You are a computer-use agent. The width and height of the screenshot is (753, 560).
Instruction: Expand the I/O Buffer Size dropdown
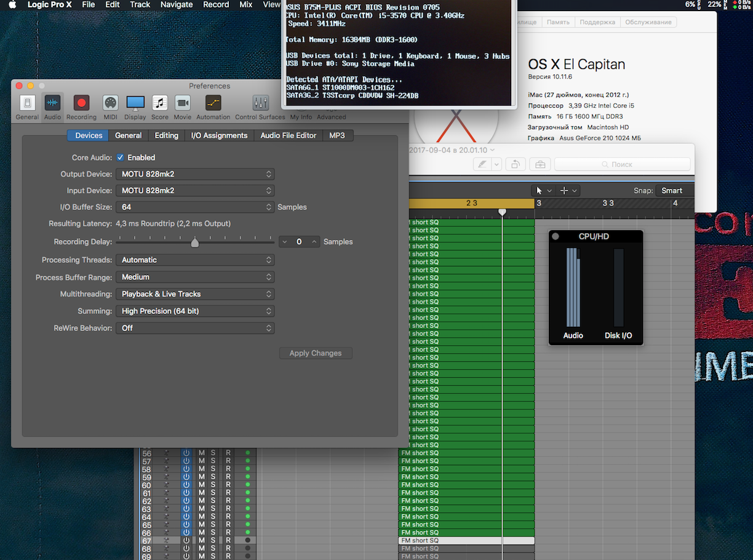(x=194, y=207)
